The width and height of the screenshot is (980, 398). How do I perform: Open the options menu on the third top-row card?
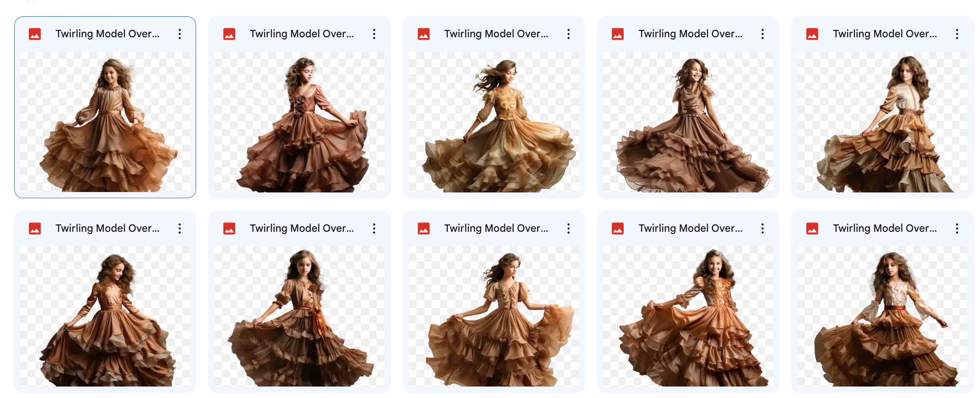pyautogui.click(x=569, y=34)
